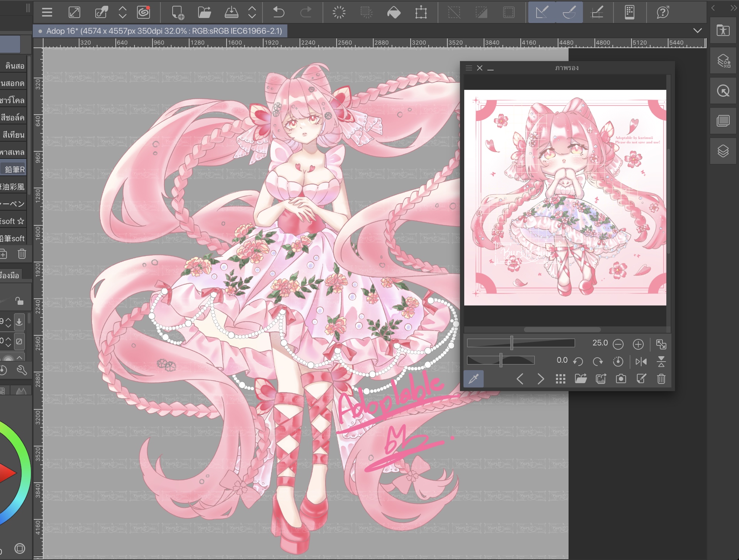Click the Undo arrow in toolbar
Screen dimensions: 739x560
coord(278,13)
